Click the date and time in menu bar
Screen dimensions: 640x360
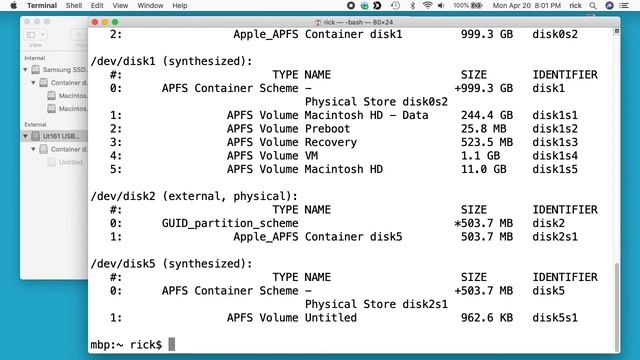527,6
